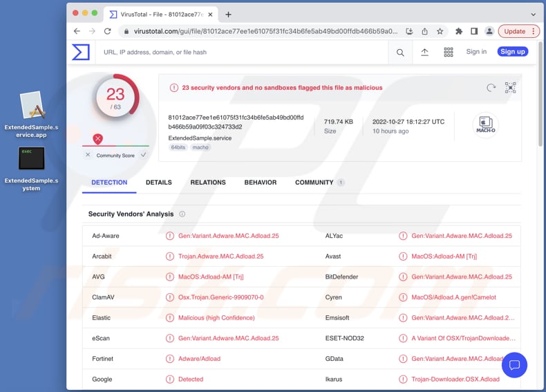546x392 pixels.
Task: Click the BitDefender vendor name
Action: (x=341, y=277)
